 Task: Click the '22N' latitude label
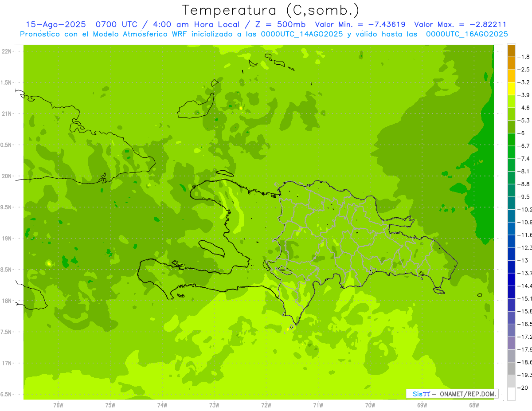[7, 51]
